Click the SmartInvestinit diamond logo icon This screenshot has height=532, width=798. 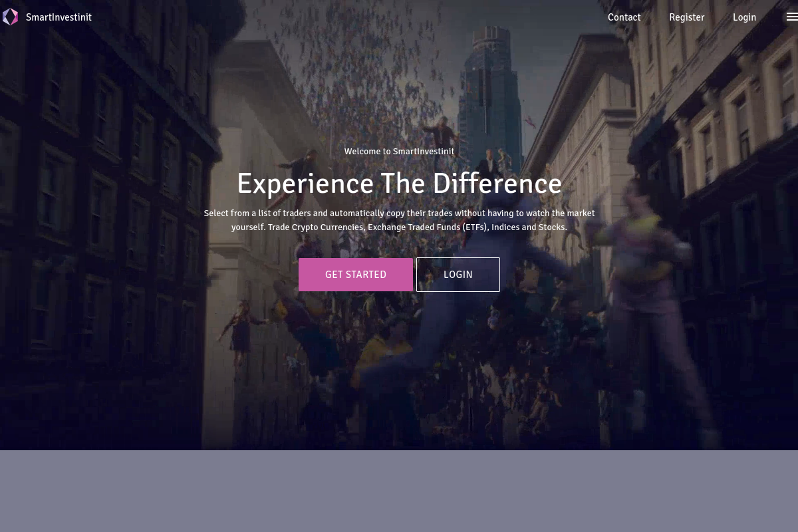click(10, 17)
